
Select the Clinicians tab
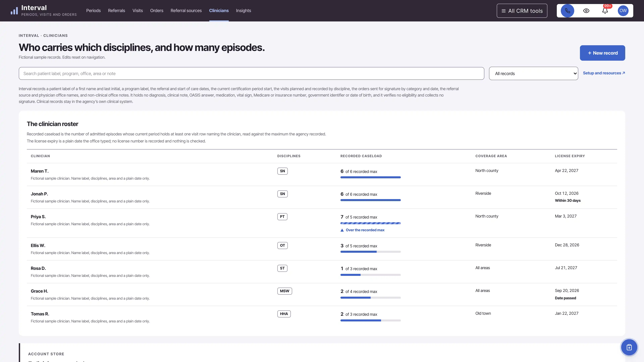coord(219,11)
